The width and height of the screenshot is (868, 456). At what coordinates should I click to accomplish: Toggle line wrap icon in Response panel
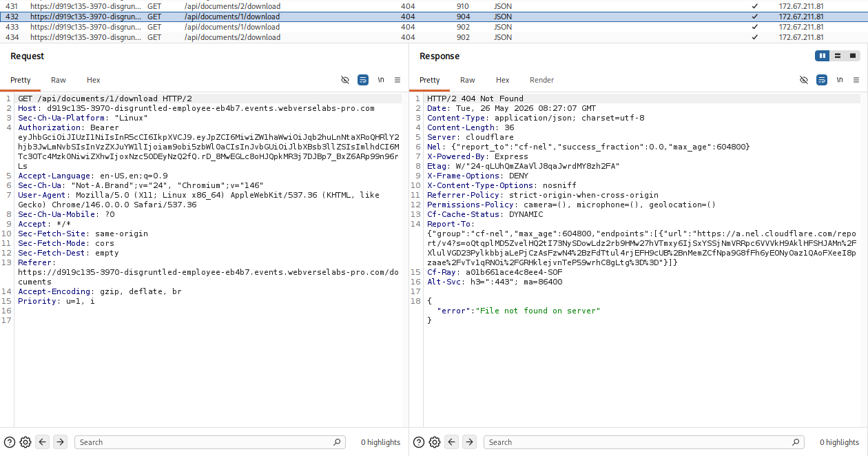(x=822, y=80)
